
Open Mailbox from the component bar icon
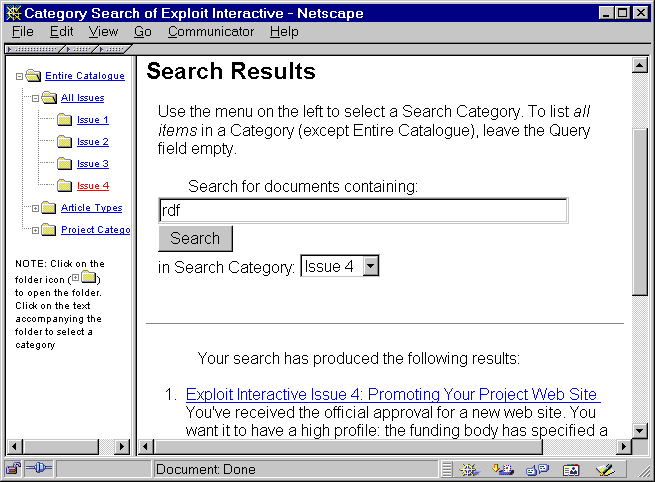(x=503, y=470)
